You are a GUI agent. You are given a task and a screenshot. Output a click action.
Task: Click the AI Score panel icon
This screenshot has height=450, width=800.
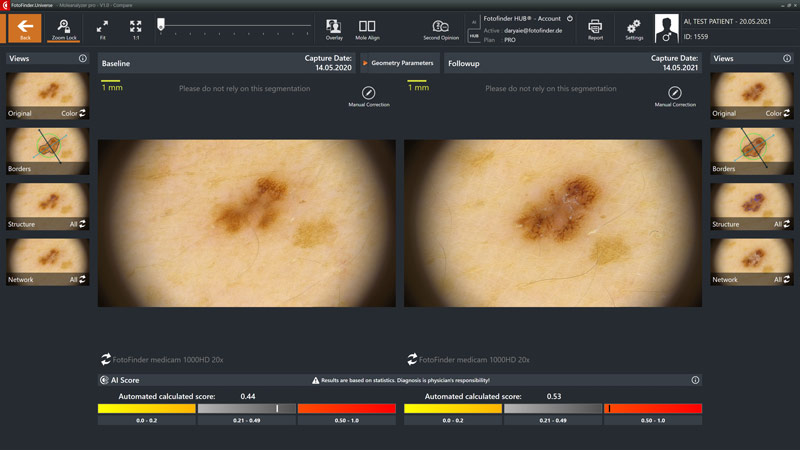[x=104, y=380]
